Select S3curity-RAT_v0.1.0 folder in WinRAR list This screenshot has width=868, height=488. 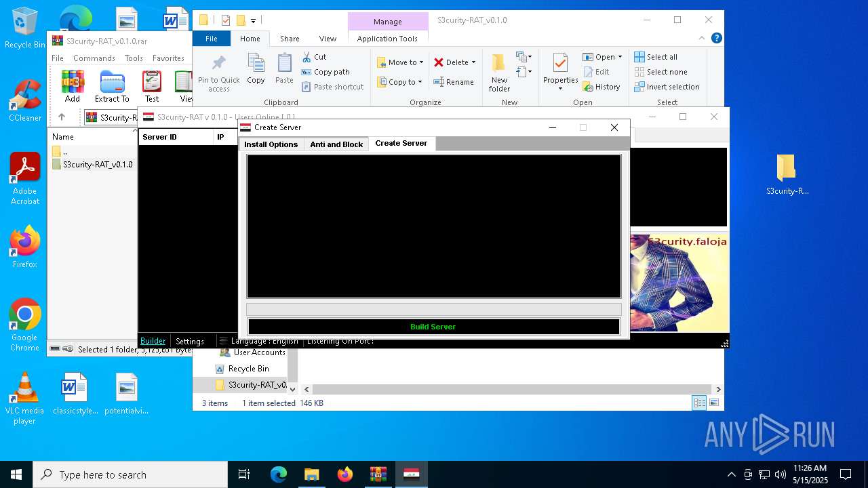92,164
